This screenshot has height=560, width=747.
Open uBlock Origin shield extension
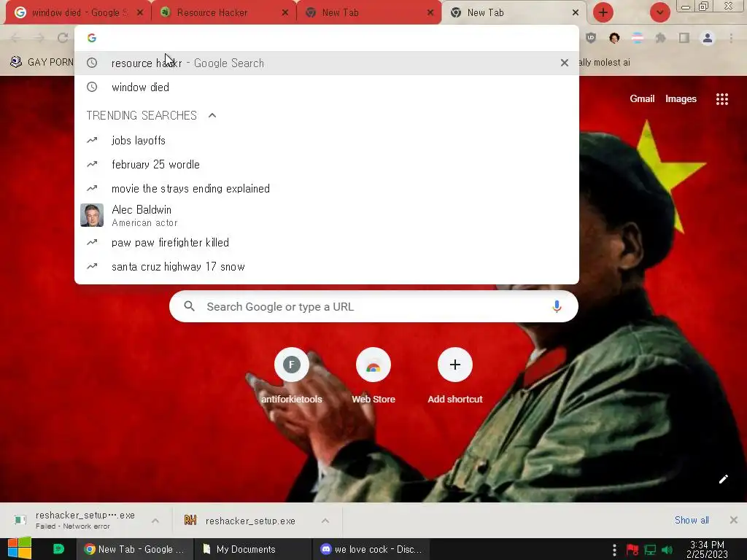[x=591, y=38]
